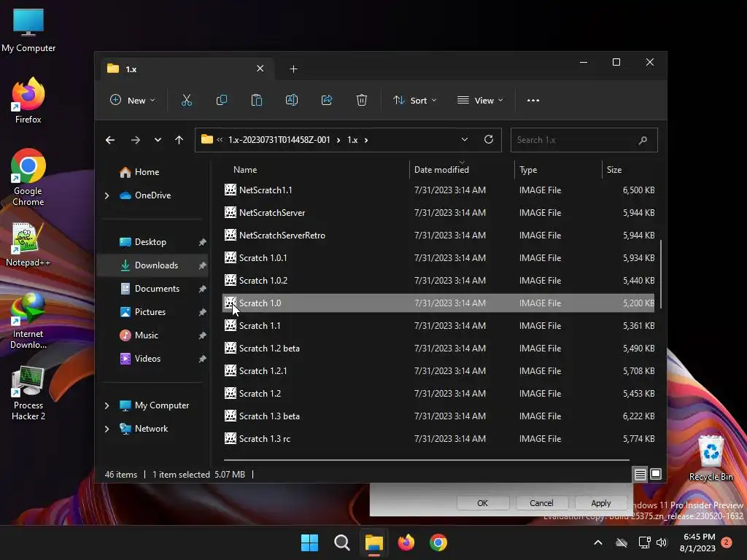This screenshot has width=747, height=560.
Task: Open the Sort dropdown menu
Action: pos(414,101)
